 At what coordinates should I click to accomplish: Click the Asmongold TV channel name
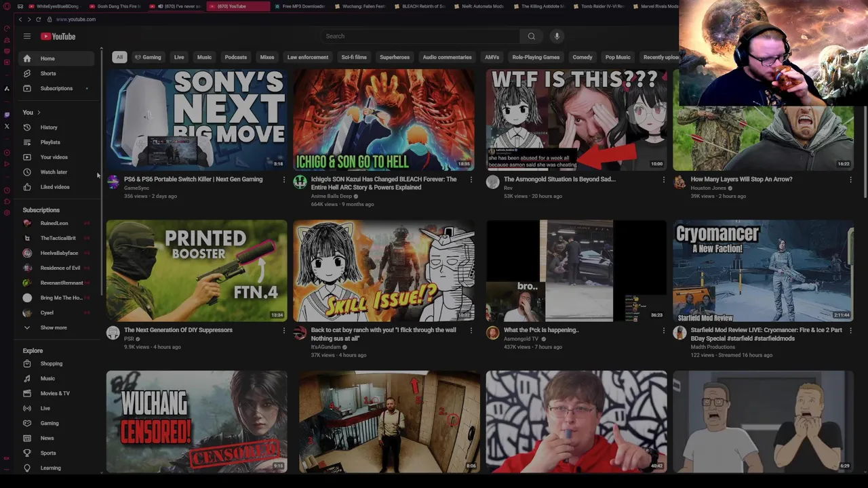coord(521,338)
